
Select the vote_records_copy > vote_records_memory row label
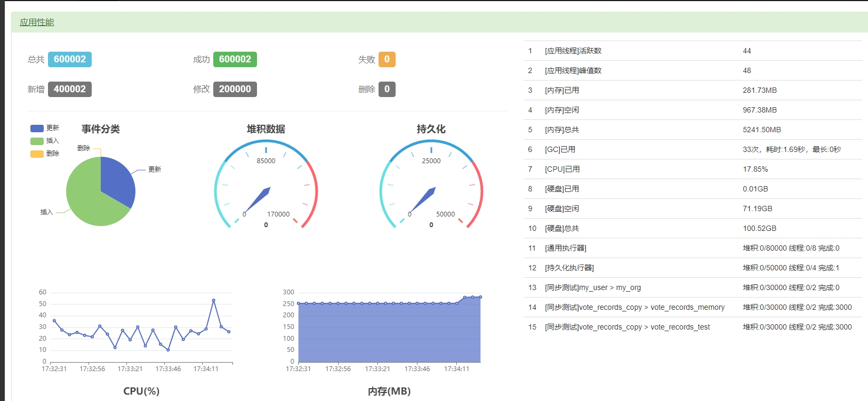tap(634, 307)
